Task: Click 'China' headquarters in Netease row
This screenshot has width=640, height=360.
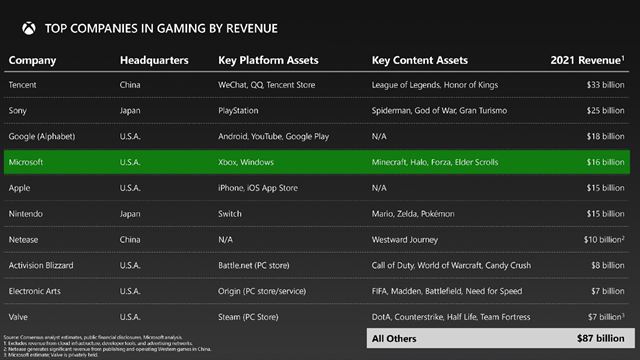Action: pos(130,240)
